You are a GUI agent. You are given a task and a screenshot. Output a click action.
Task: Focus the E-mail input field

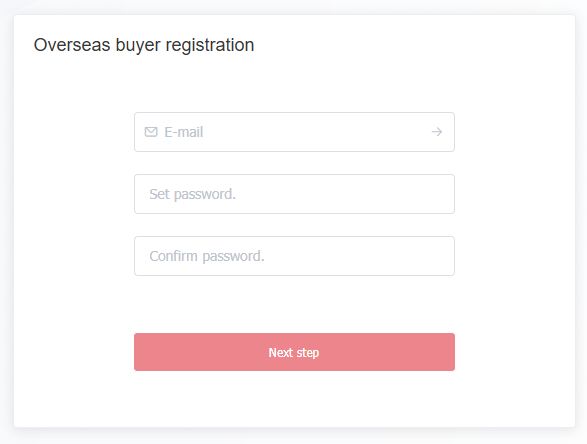(x=294, y=132)
